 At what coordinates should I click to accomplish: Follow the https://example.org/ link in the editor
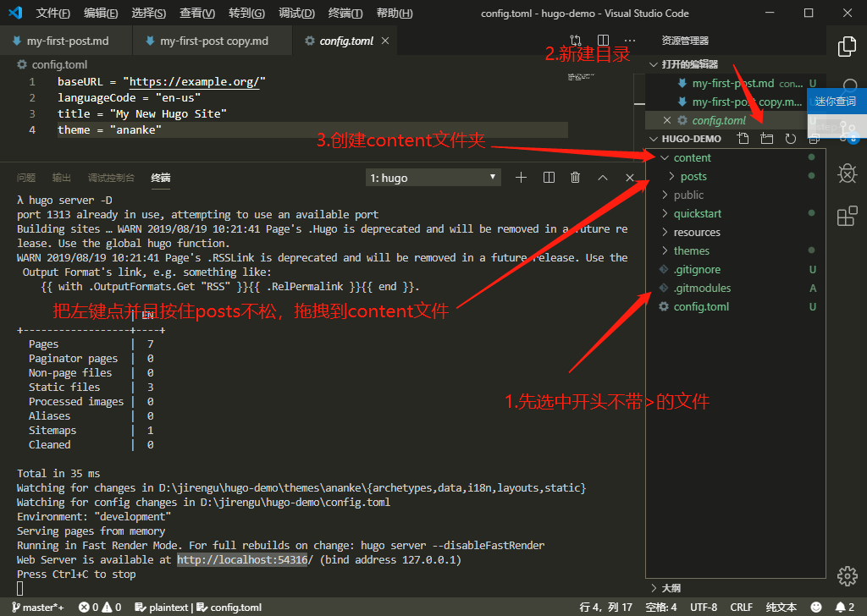click(x=194, y=82)
